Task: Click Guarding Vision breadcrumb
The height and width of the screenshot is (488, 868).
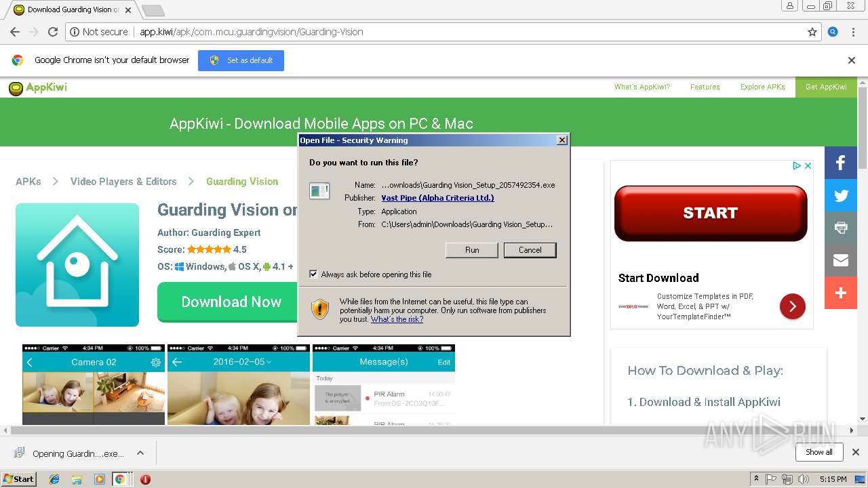Action: tap(242, 182)
